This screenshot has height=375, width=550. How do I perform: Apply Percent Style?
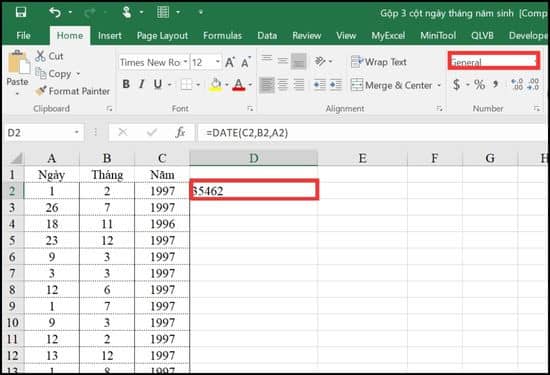(479, 85)
